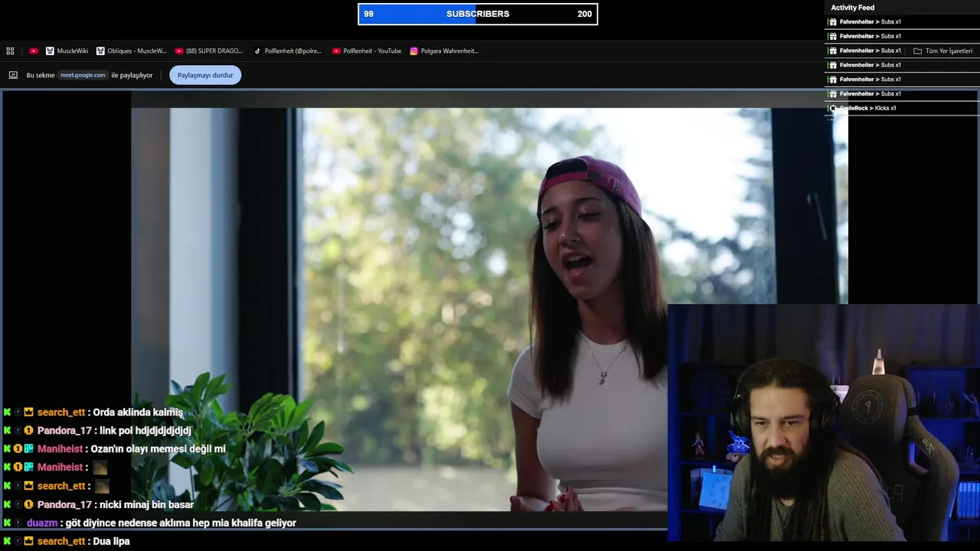Click the crown badge on 'Dua lipa' row
This screenshot has width=980, height=551.
click(x=28, y=542)
